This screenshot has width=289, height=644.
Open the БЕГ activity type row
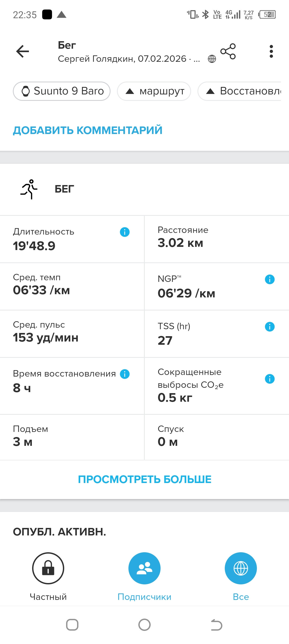coord(144,189)
